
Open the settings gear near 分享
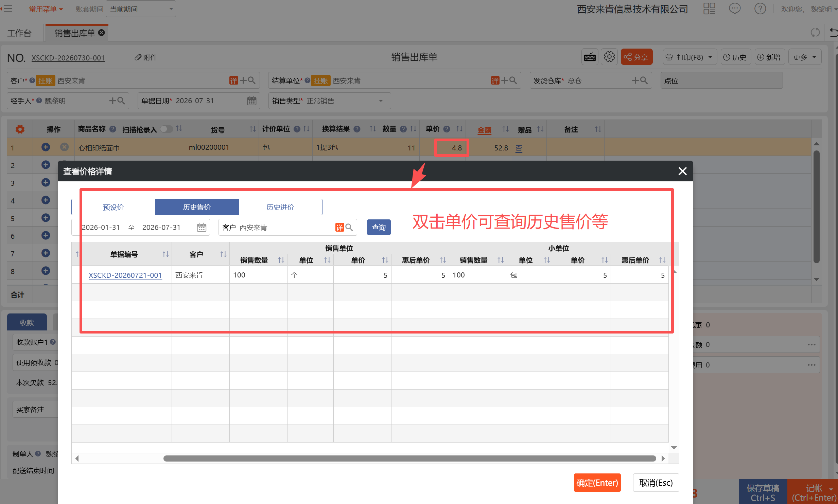[x=609, y=57]
